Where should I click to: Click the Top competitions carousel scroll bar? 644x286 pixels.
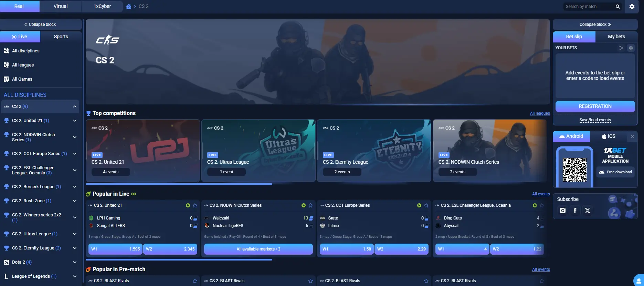coord(179,184)
